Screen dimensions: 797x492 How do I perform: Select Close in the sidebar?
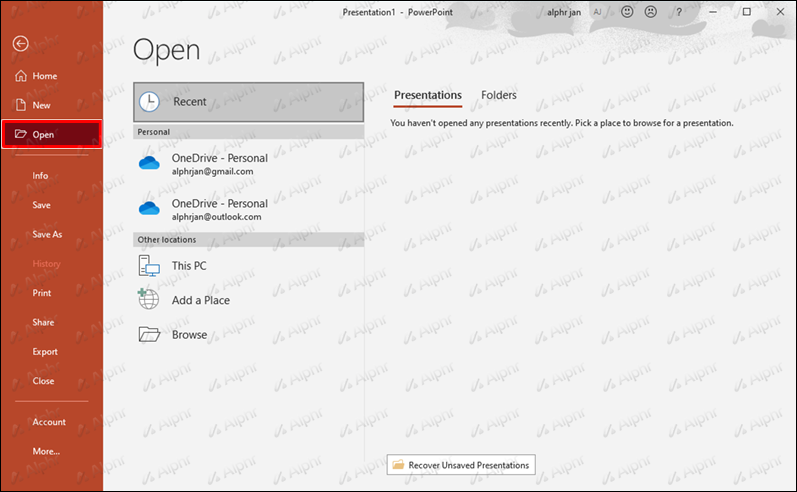point(51,381)
